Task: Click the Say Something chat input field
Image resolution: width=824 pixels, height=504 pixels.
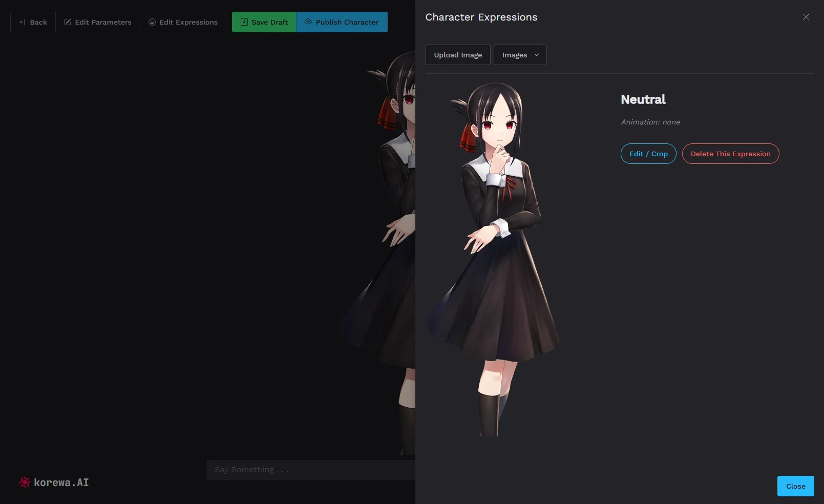Action: (307, 470)
